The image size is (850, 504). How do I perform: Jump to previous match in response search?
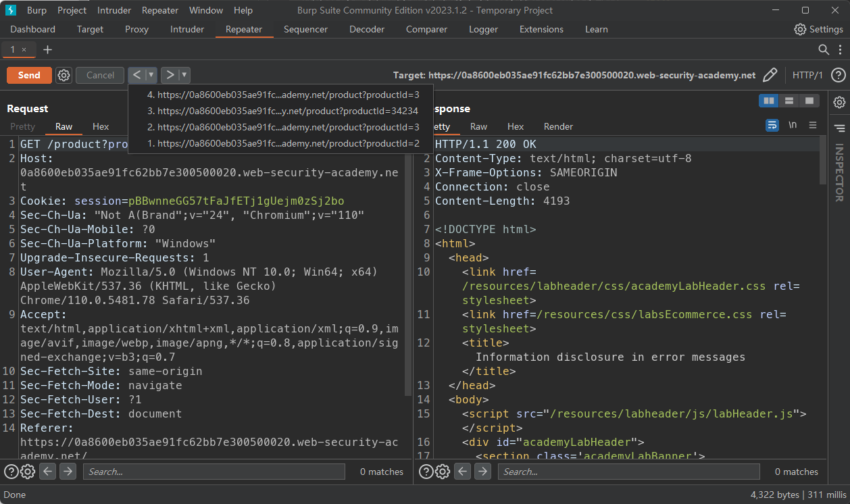click(x=462, y=472)
